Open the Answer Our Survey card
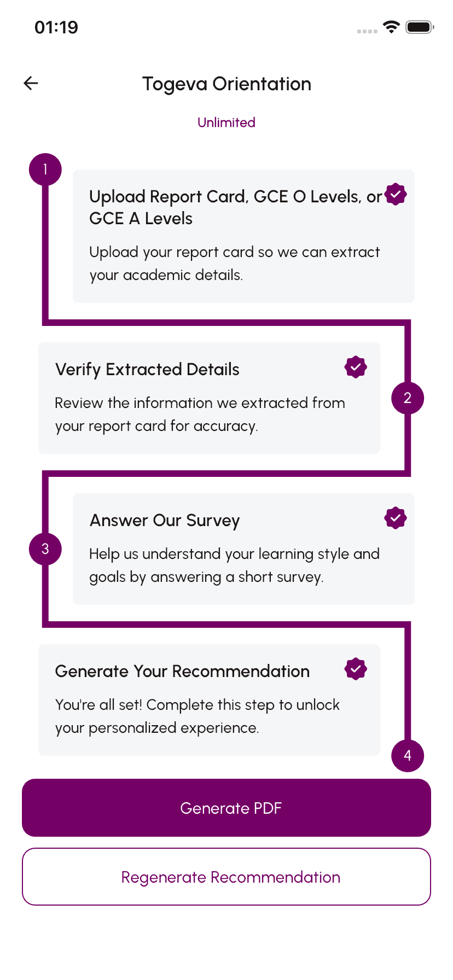 pyautogui.click(x=243, y=549)
